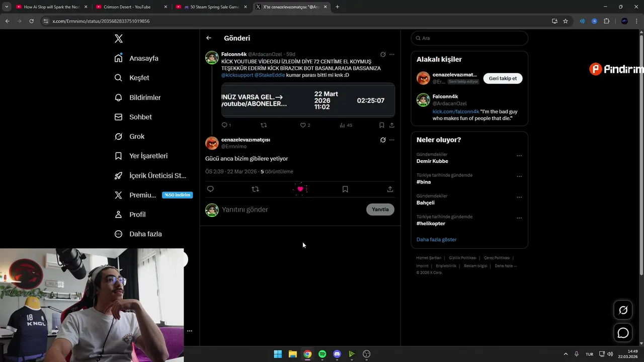Click the Yanıtla button
The image size is (644, 362).
380,210
